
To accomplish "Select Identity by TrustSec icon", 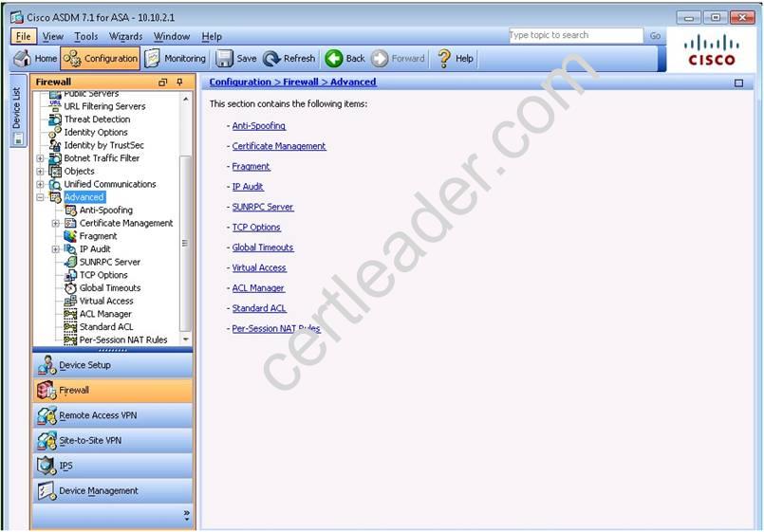I will click(55, 145).
